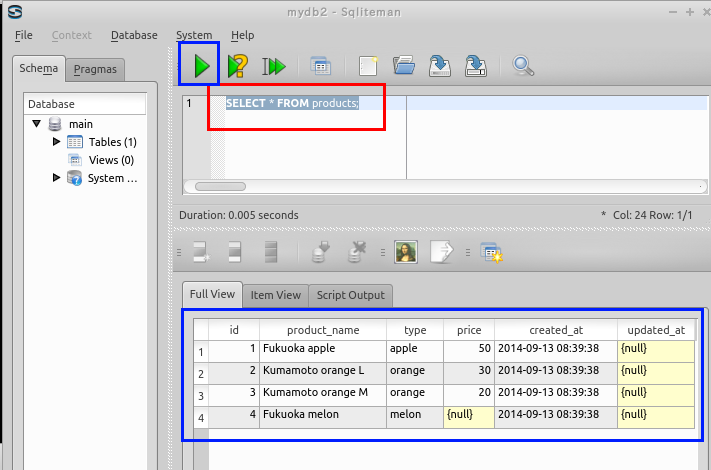711x470 pixels.
Task: Open the Help menu
Action: (243, 35)
